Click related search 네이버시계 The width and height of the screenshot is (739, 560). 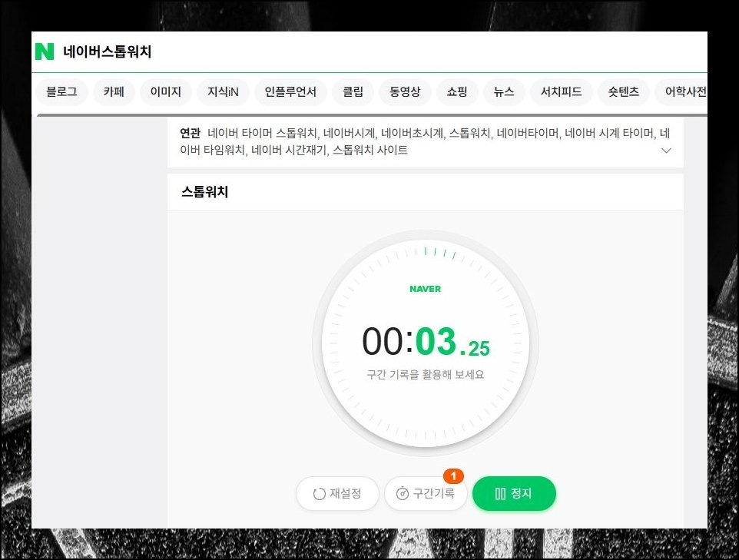pos(350,134)
